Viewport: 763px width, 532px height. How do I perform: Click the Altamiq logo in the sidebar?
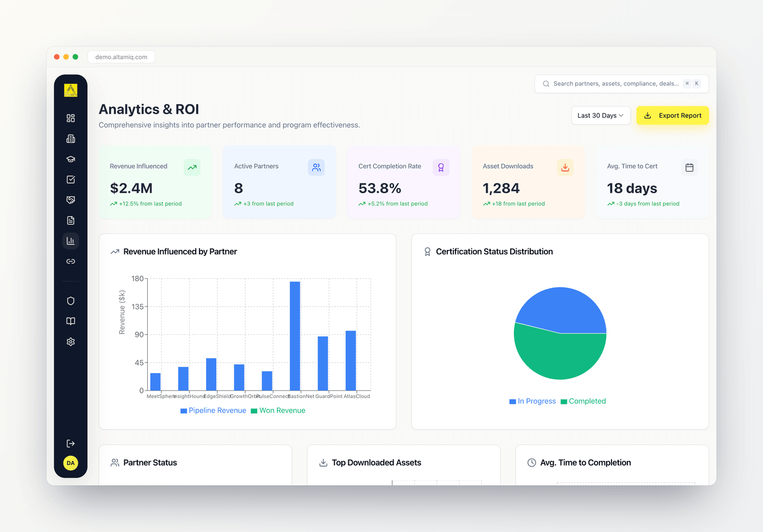[x=71, y=90]
